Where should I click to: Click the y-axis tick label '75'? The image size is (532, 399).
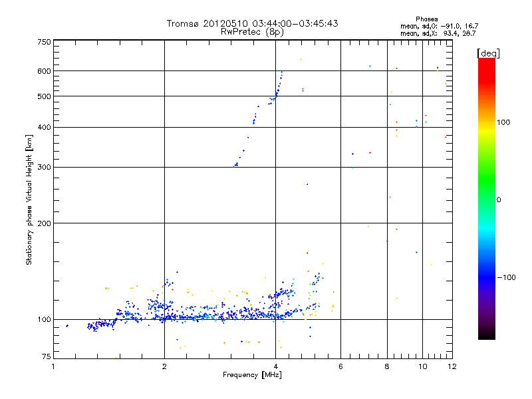pyautogui.click(x=47, y=356)
